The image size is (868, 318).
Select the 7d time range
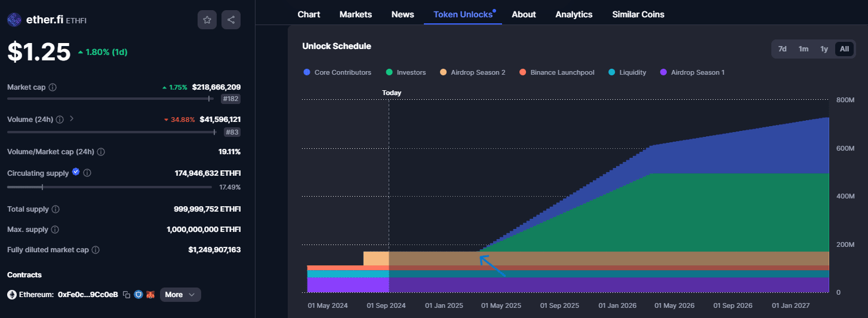tap(782, 49)
